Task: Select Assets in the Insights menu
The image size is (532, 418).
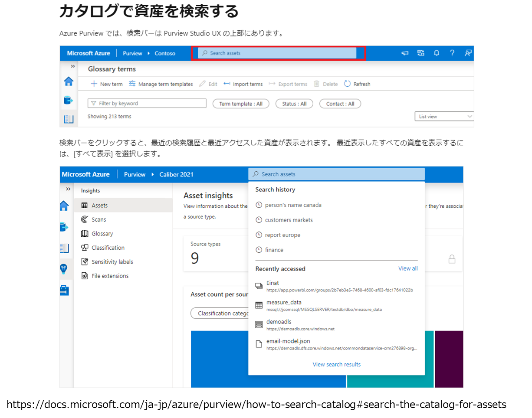Action: point(123,206)
